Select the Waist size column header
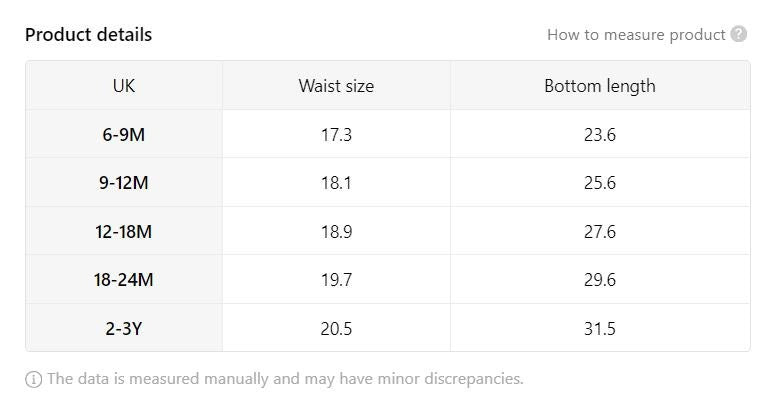Image resolution: width=775 pixels, height=415 pixels. [336, 86]
